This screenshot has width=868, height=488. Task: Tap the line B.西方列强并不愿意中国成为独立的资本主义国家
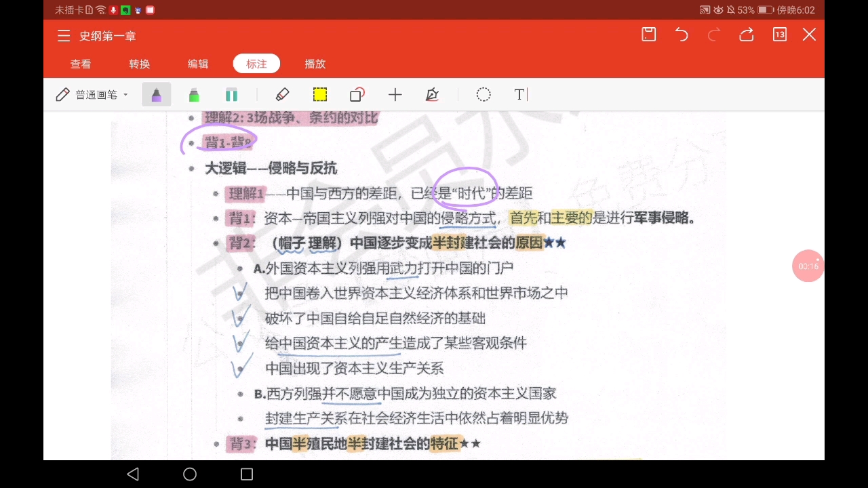click(x=406, y=393)
